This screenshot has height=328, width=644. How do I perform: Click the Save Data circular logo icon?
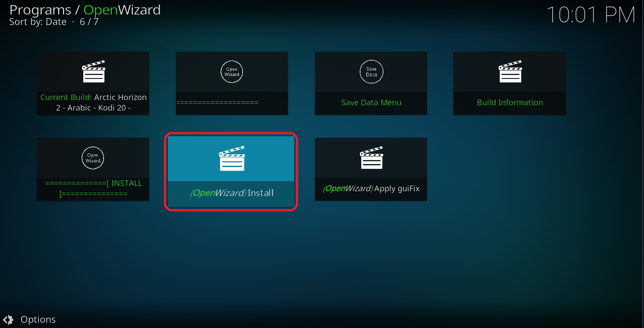[370, 71]
